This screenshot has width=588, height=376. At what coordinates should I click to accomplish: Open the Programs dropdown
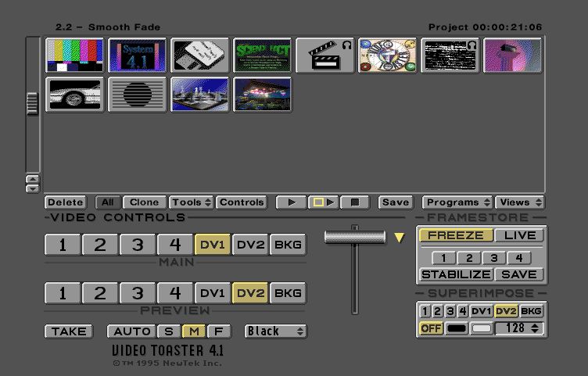click(x=458, y=202)
